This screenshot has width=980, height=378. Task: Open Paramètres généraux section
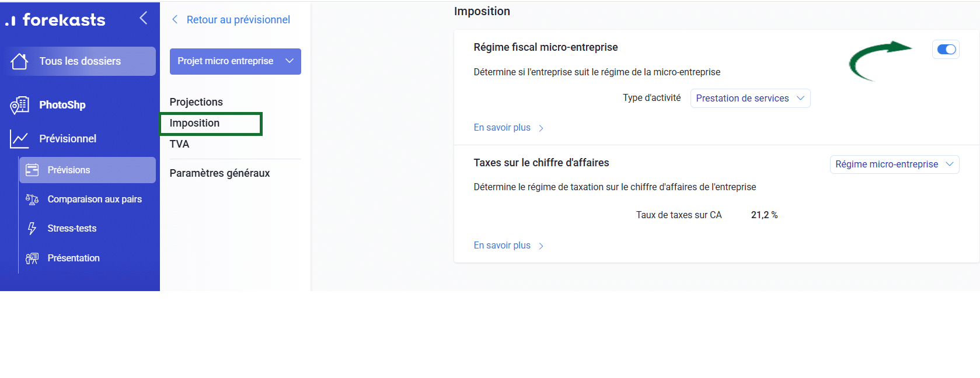(219, 173)
